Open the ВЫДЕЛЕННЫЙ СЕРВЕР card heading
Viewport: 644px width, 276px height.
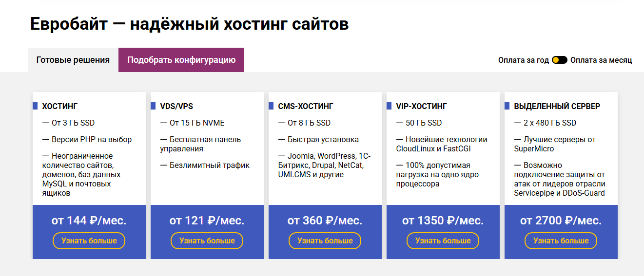557,106
